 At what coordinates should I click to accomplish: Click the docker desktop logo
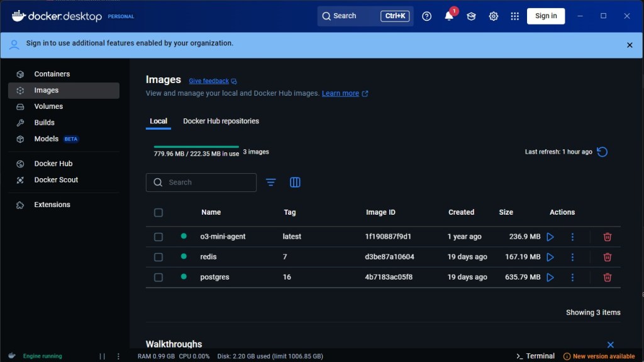pyautogui.click(x=57, y=16)
